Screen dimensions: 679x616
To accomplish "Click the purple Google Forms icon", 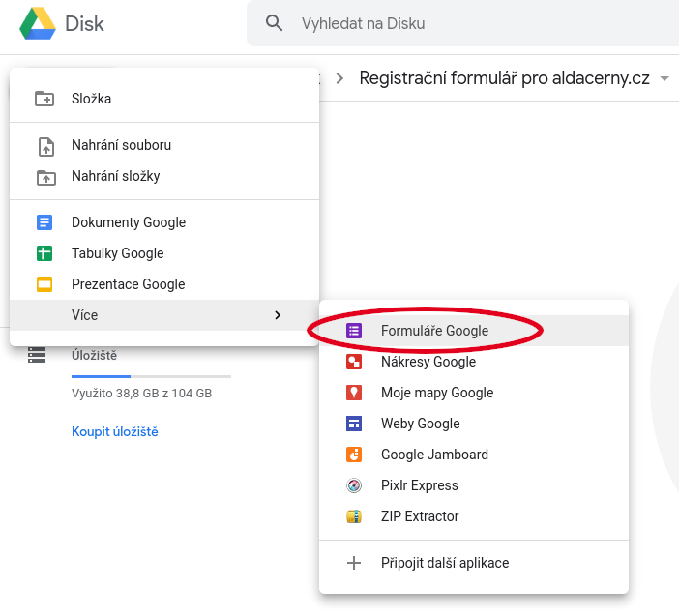I will click(x=354, y=331).
